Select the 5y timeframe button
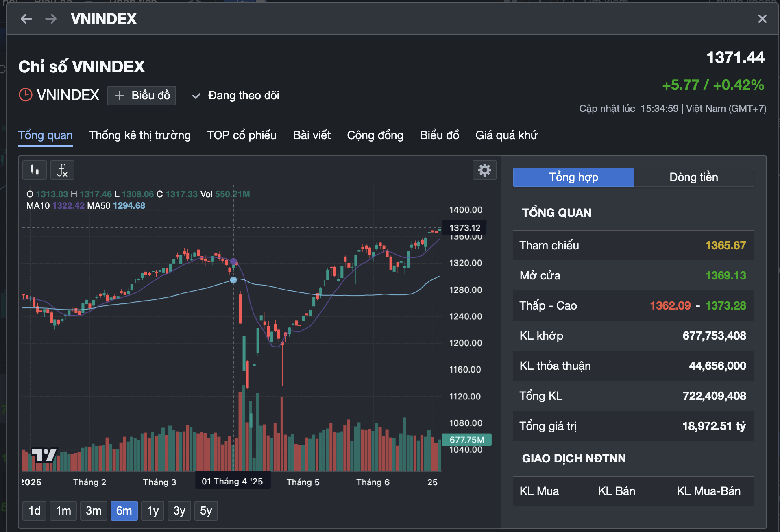780x532 pixels. (x=206, y=510)
